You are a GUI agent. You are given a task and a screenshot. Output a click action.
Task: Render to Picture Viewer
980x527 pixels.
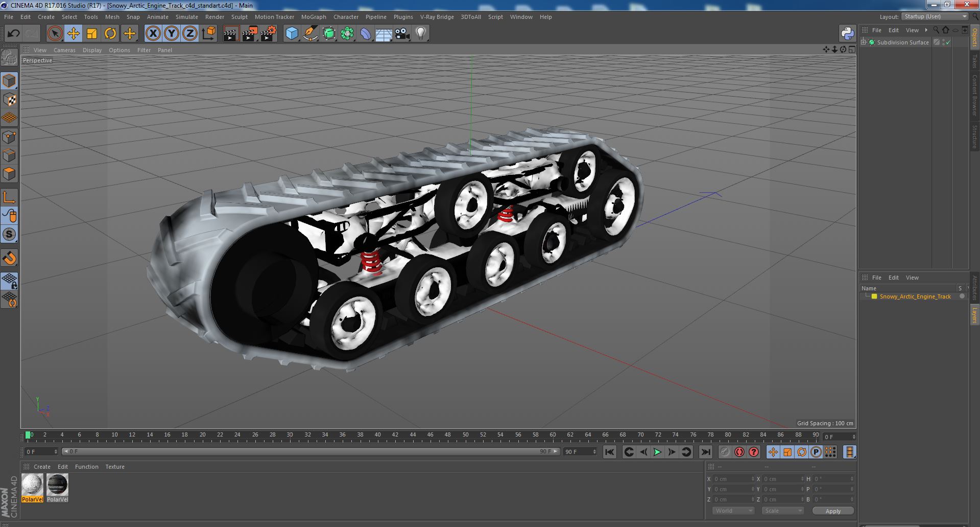coord(250,34)
